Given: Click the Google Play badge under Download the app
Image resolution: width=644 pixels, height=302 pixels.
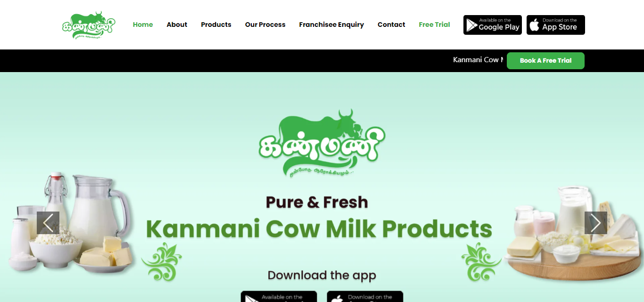Looking at the screenshot, I should tap(279, 296).
